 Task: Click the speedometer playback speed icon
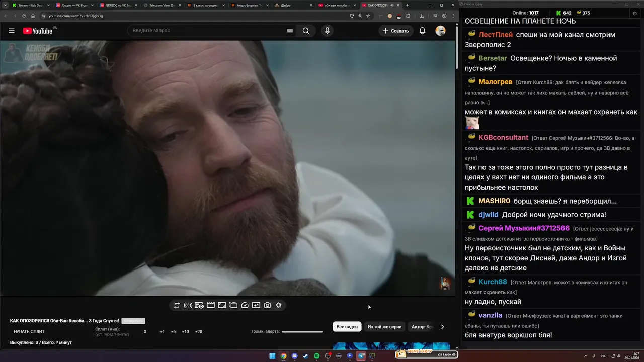pos(245,305)
